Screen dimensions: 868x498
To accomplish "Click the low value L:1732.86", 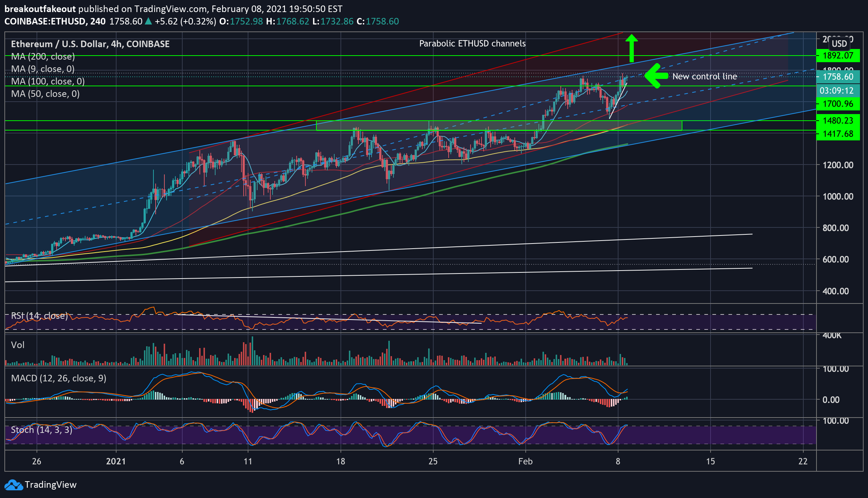I will coord(333,22).
